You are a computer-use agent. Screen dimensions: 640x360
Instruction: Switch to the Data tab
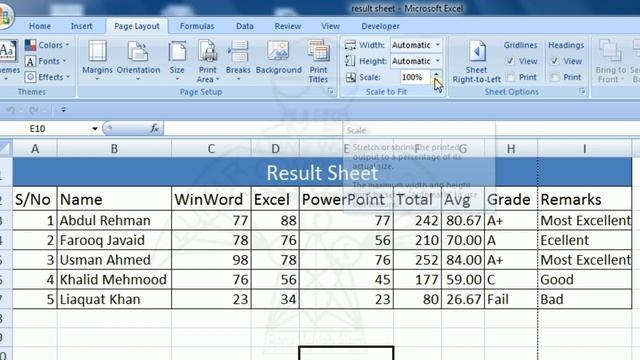[x=244, y=26]
